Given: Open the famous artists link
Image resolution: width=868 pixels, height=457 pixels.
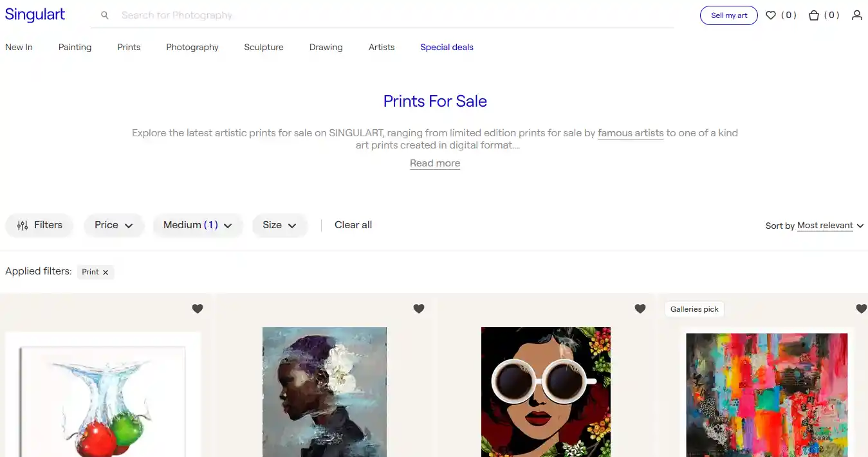Looking at the screenshot, I should (631, 133).
